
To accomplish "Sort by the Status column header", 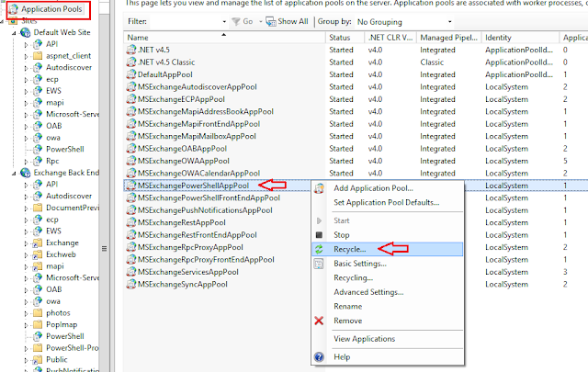I will click(345, 38).
